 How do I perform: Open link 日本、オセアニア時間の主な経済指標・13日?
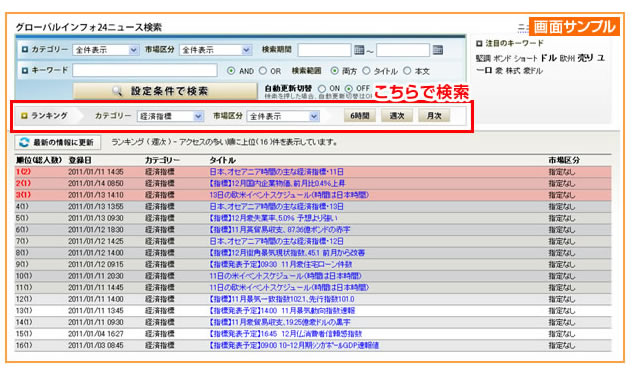pyautogui.click(x=277, y=206)
